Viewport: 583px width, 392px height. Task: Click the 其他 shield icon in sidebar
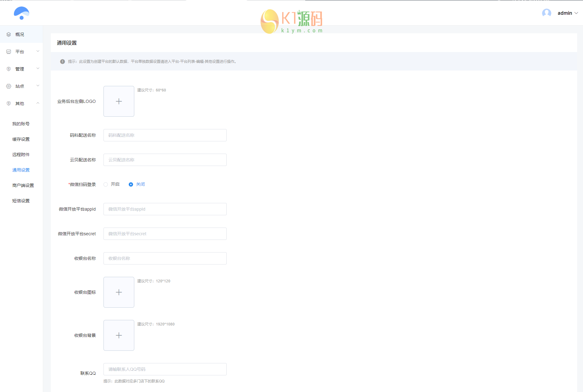[9, 103]
